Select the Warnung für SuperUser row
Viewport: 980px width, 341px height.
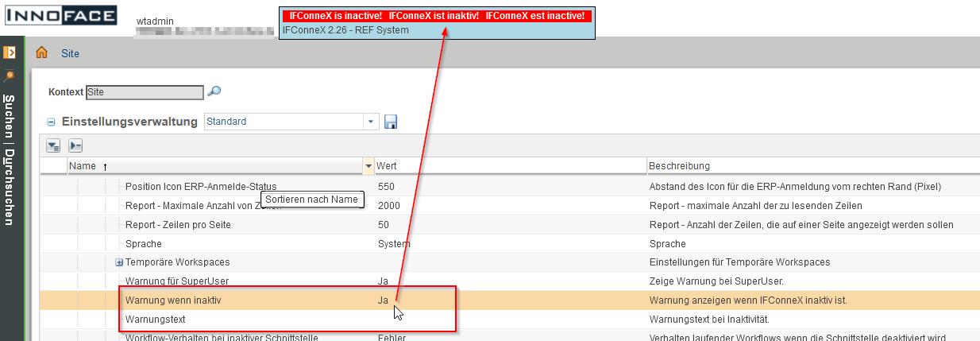click(172, 281)
